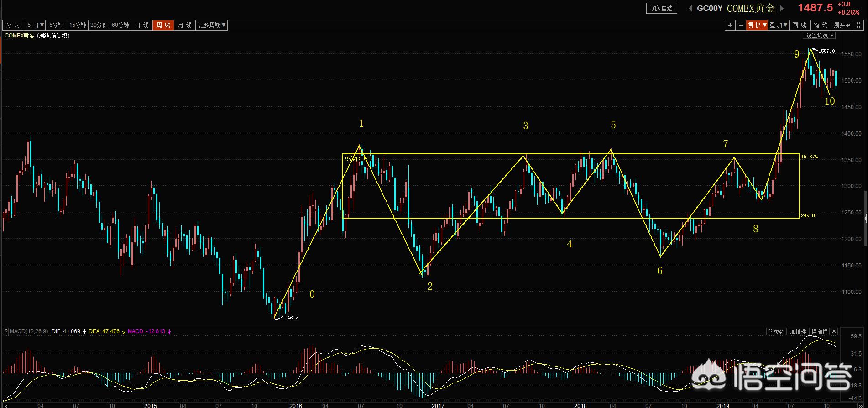Click the 换指标 change indicator button
This screenshot has width=868, height=408.
819,331
